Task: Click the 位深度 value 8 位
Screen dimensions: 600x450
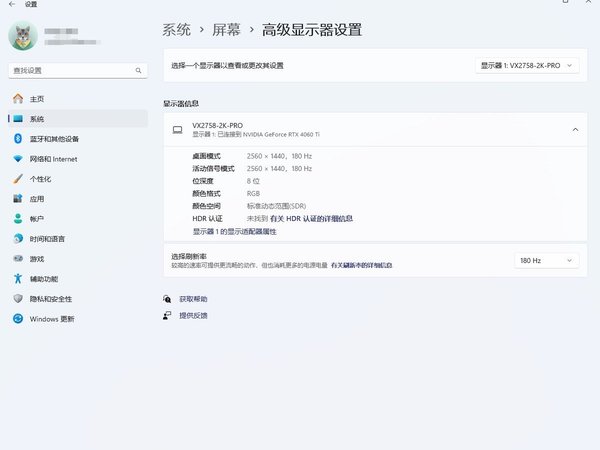Action: point(253,181)
